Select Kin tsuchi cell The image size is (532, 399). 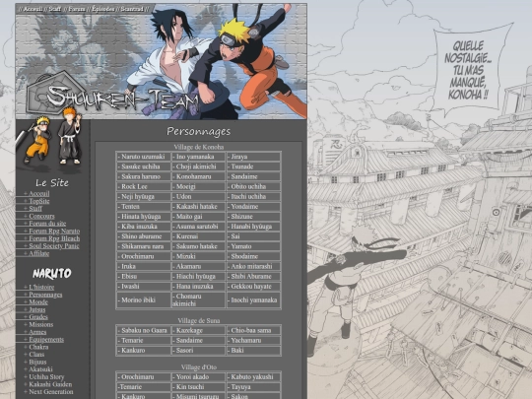198,386
